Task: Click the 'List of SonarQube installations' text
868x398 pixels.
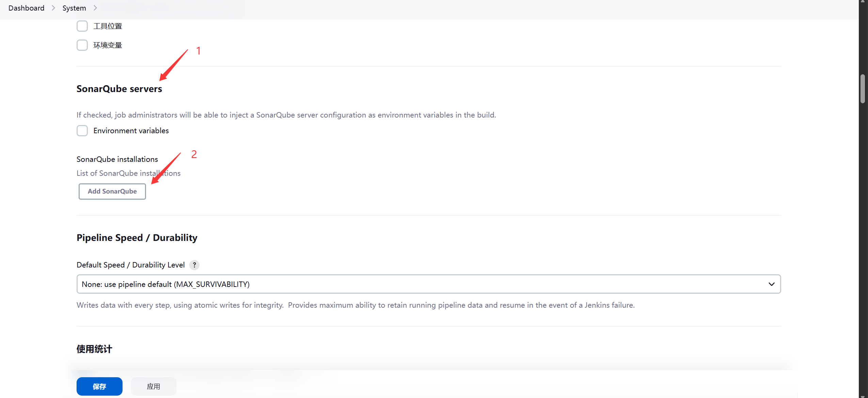Action: tap(128, 173)
